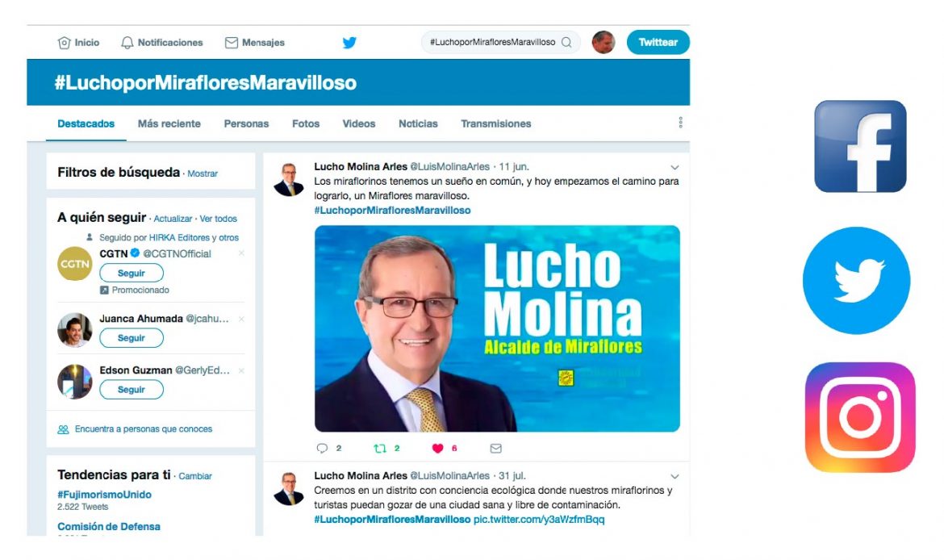This screenshot has height=560, width=944.
Task: Follow CGTN with the Seguir button
Action: point(132,273)
